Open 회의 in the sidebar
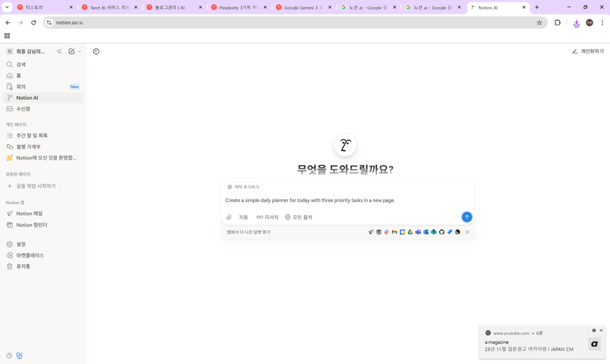This screenshot has height=364, width=610. click(43, 87)
